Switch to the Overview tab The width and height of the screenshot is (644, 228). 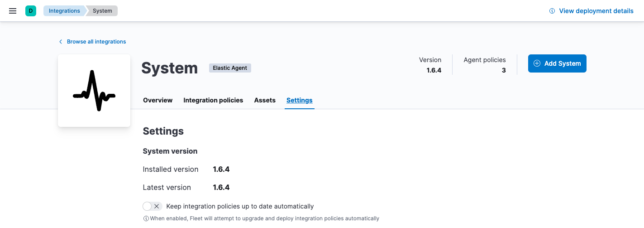pyautogui.click(x=157, y=100)
